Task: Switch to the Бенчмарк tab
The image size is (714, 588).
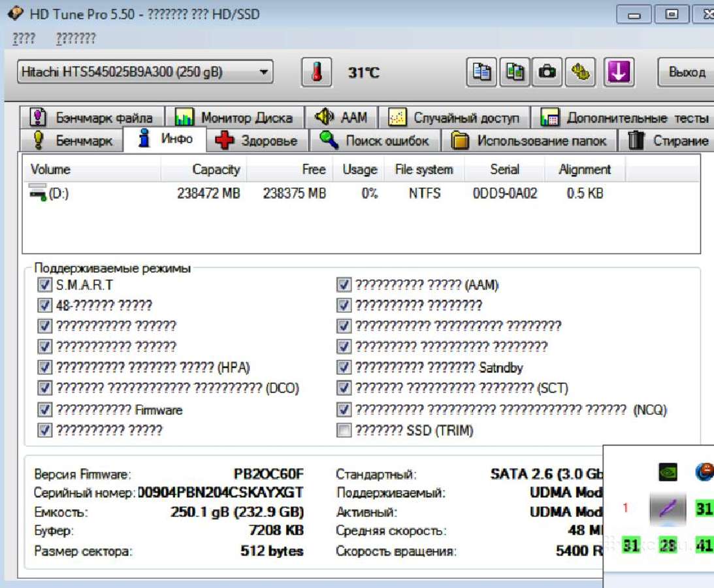Action: tap(72, 140)
